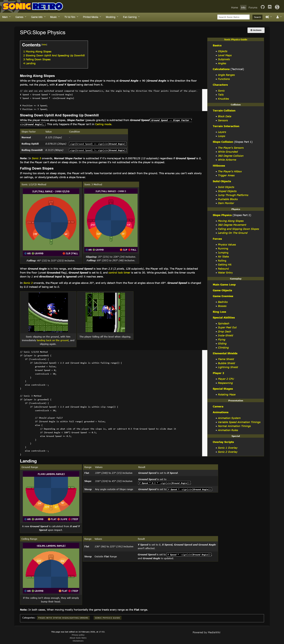
Task: Jump to '1 Moving Along Slopes' contents entry
Action: click(37, 51)
